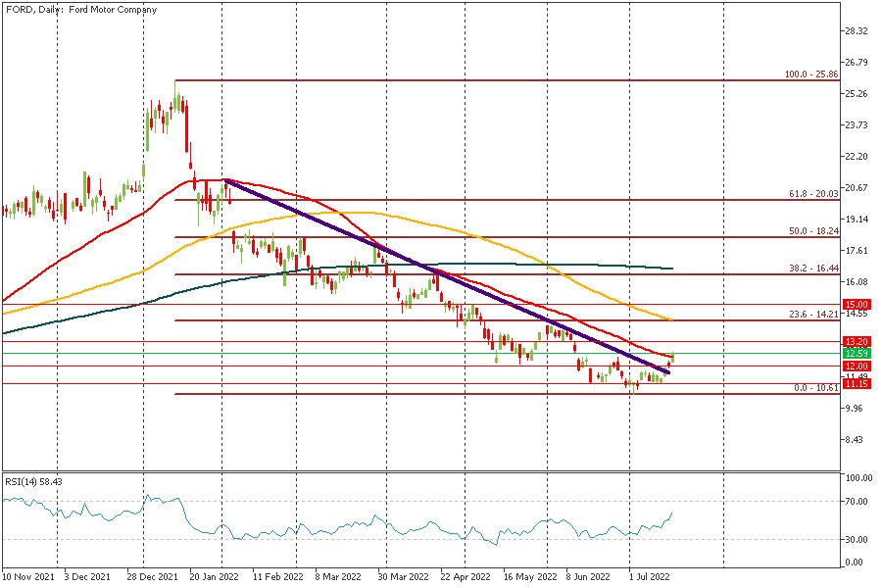
Task: Click the 28 Dec 2021 date label
Action: coord(151,578)
